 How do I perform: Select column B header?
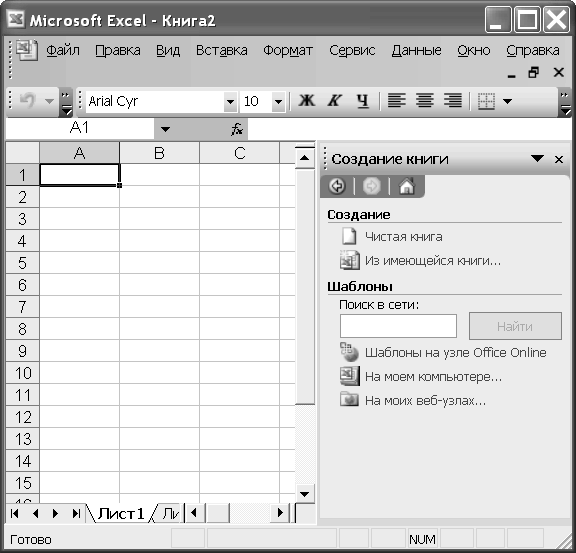point(159,153)
